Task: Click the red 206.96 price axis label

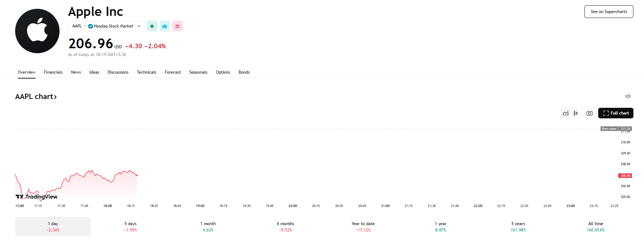Action: 625,175
